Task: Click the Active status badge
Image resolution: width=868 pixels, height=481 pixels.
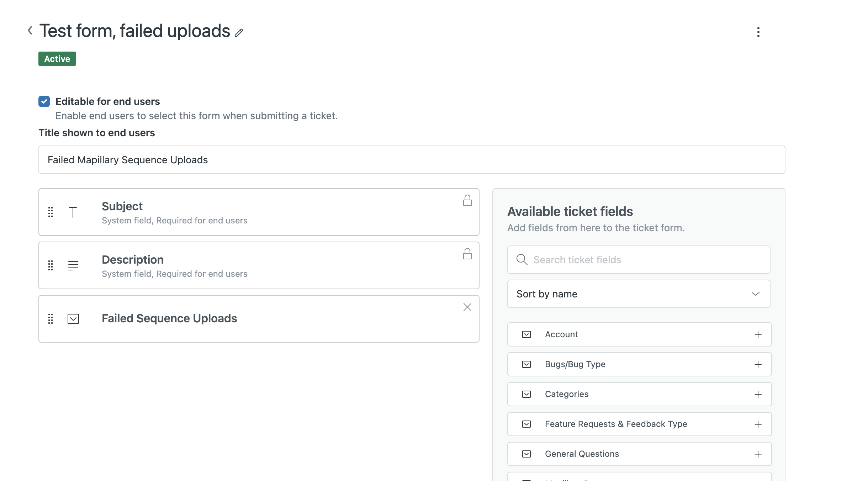Action: (x=57, y=59)
